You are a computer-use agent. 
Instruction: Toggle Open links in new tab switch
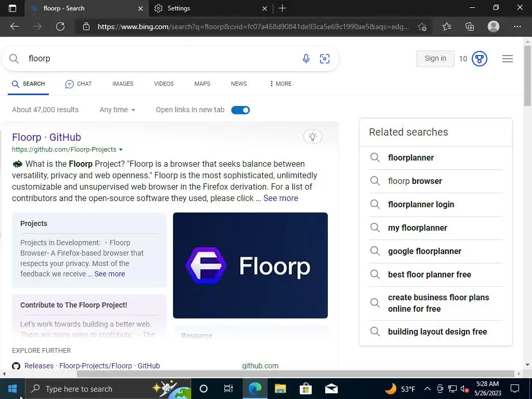[240, 110]
